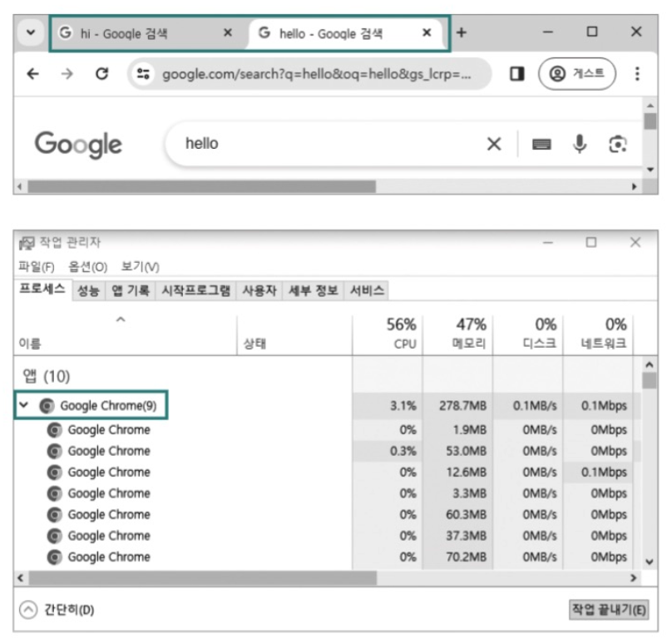Image resolution: width=672 pixels, height=644 pixels.
Task: Click Chrome vertical scrollbar up arrow
Action: (x=650, y=106)
